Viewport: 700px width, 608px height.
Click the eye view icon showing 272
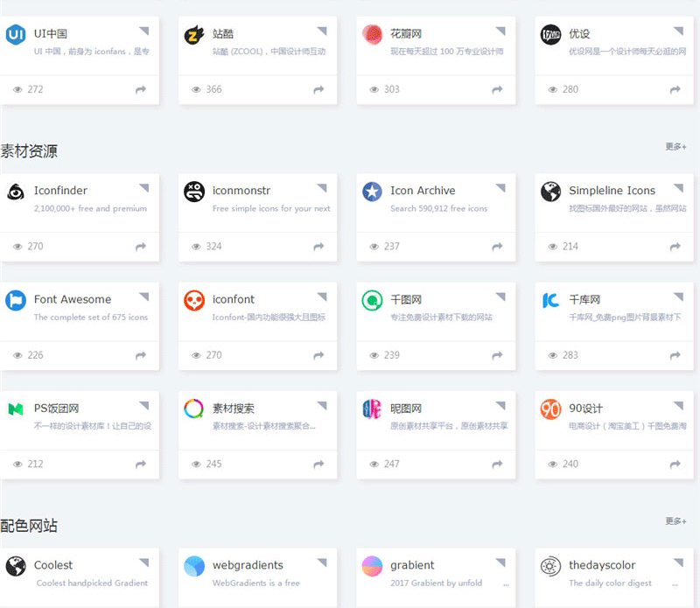[x=17, y=90]
